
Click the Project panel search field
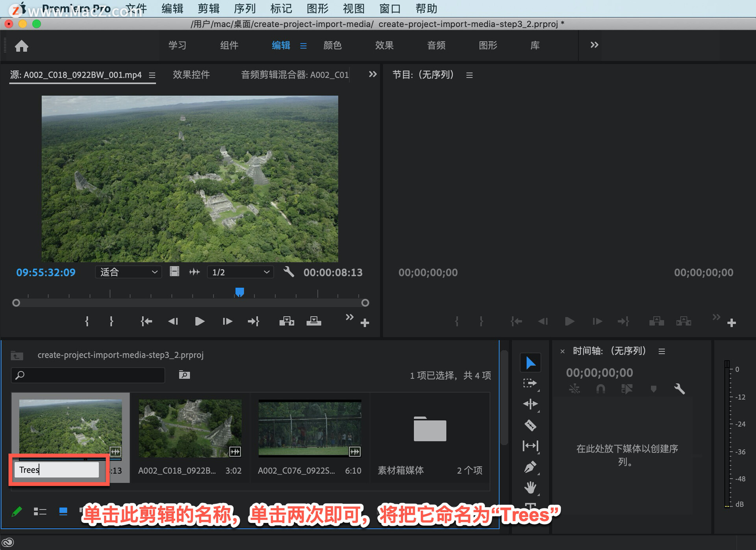point(88,375)
